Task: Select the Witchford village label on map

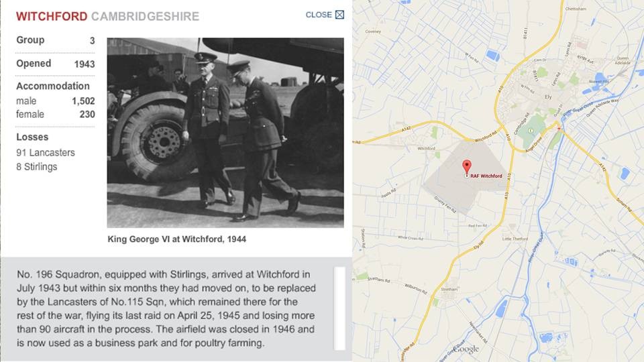Action: tap(426, 148)
